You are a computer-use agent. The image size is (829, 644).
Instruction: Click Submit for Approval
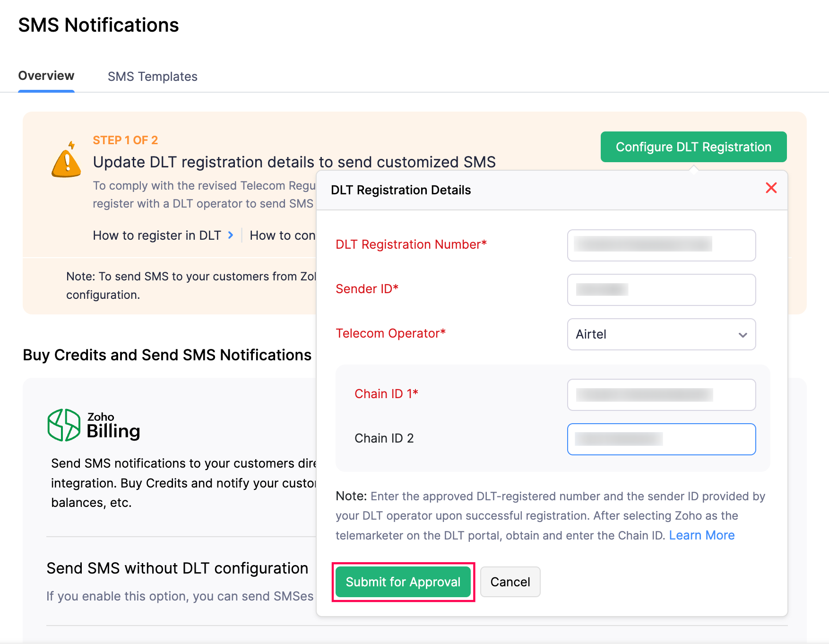[403, 582]
